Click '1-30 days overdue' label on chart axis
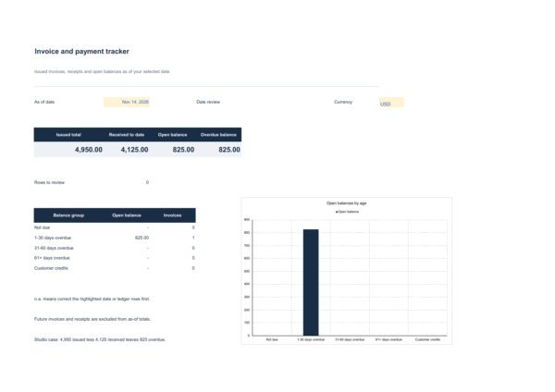Viewport: 555px width, 392px height. coord(311,339)
